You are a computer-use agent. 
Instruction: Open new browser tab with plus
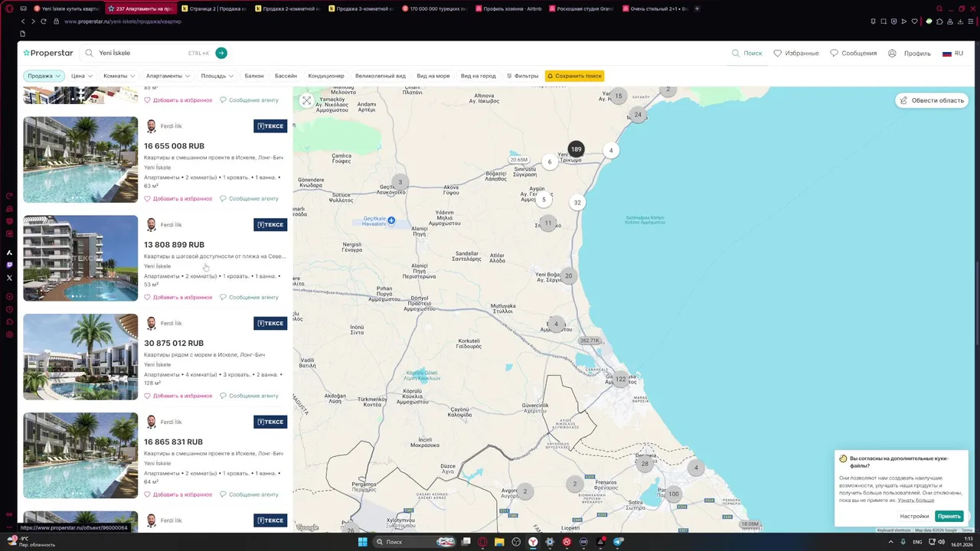coord(697,8)
